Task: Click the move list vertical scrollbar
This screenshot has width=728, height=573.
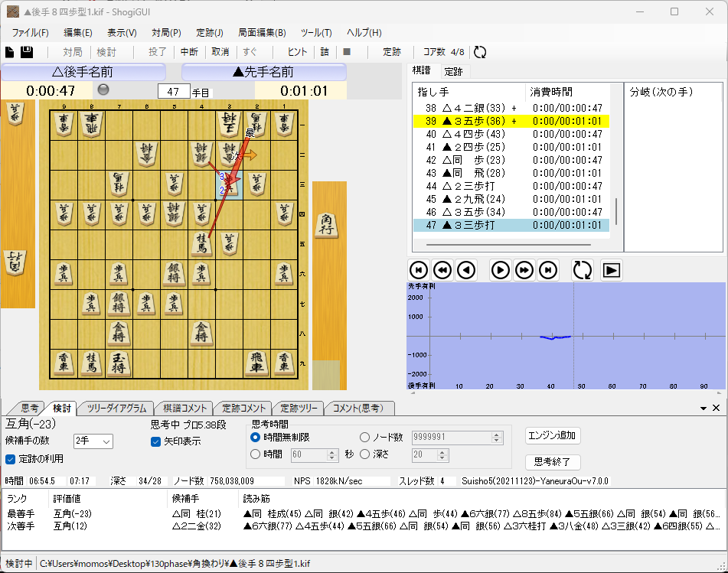Action: [616, 211]
